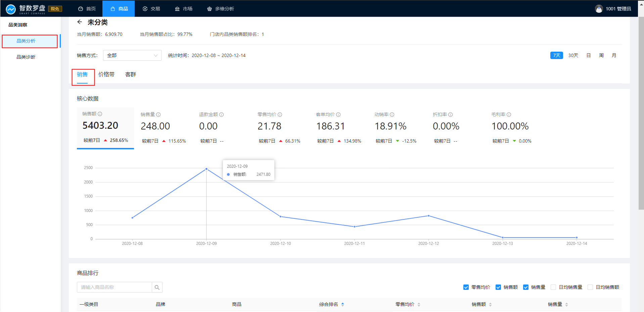Viewport: 644px width, 312px height.
Task: Select the 30天 time range button
Action: coord(573,55)
